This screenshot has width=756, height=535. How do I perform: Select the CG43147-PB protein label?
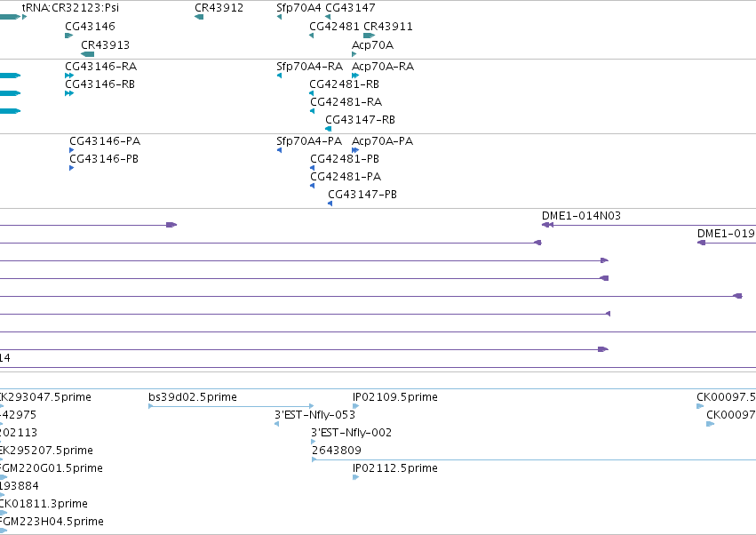[x=362, y=195]
